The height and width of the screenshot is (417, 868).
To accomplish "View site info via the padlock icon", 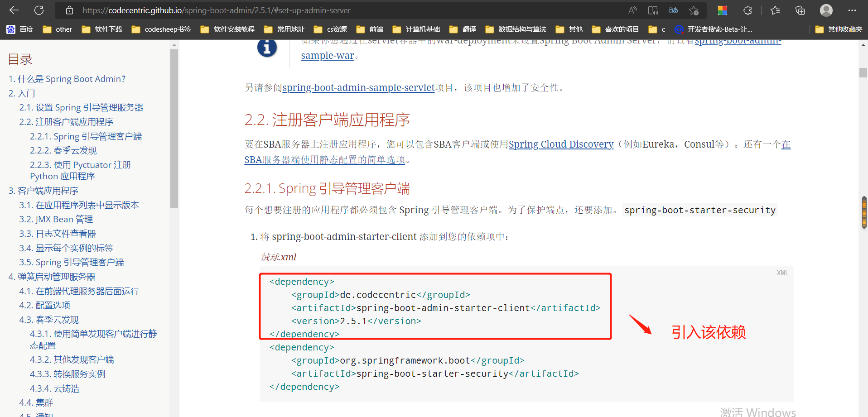I will (69, 10).
